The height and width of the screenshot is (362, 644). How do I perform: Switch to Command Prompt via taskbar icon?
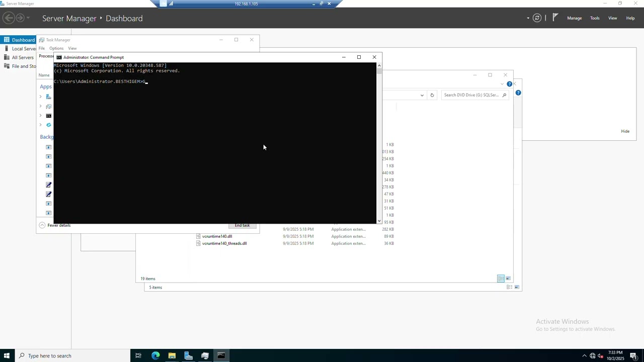click(x=221, y=356)
